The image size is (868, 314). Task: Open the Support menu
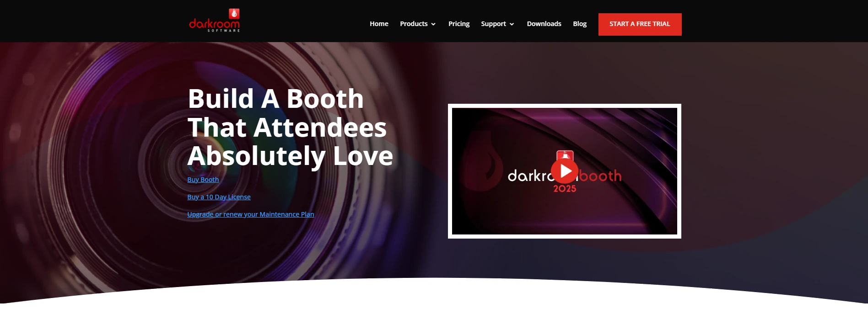click(493, 24)
